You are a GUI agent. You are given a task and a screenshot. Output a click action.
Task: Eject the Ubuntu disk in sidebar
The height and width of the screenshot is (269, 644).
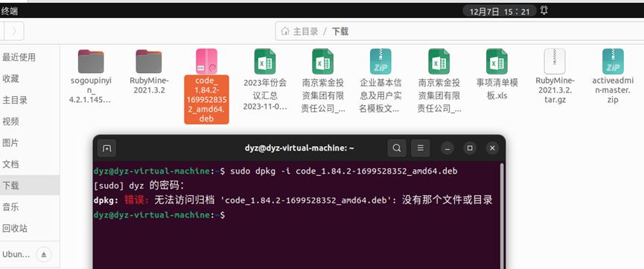(44, 255)
